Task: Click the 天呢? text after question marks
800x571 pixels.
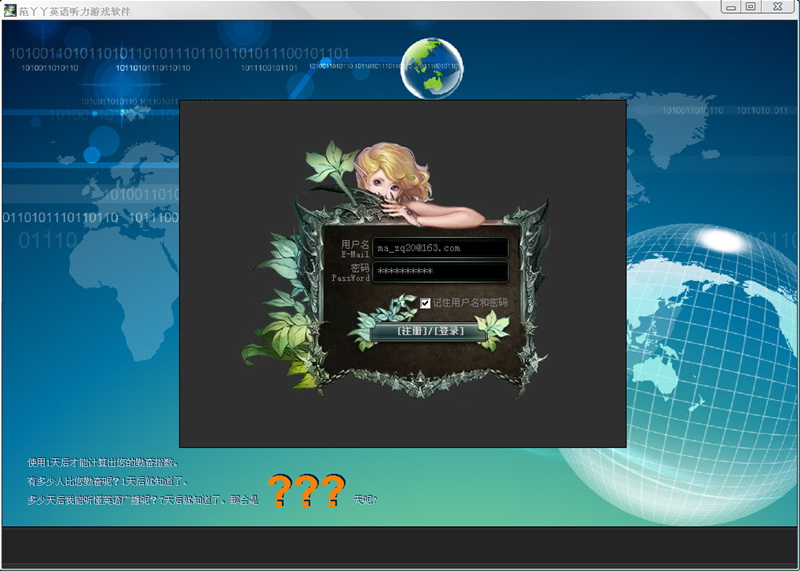Action: tap(365, 499)
